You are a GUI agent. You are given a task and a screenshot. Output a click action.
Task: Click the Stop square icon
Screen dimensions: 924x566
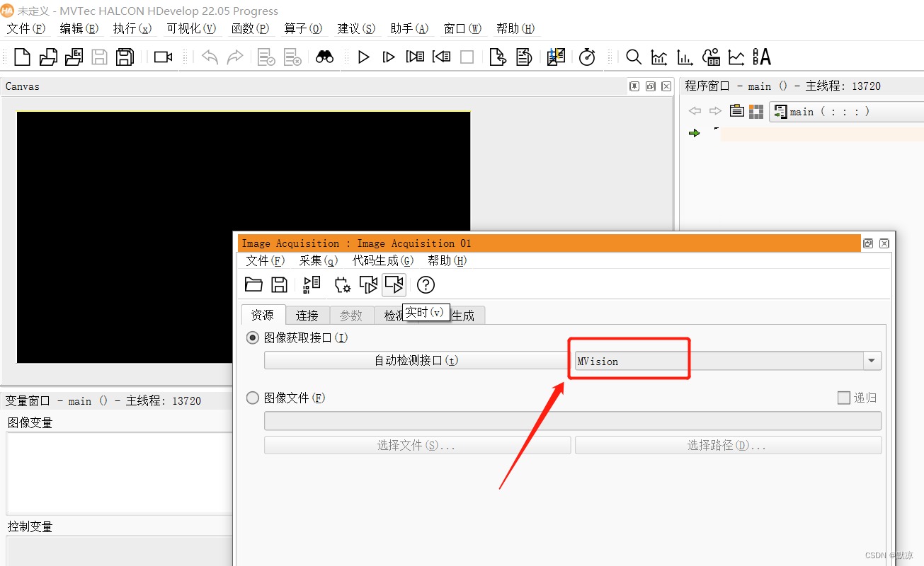(467, 57)
